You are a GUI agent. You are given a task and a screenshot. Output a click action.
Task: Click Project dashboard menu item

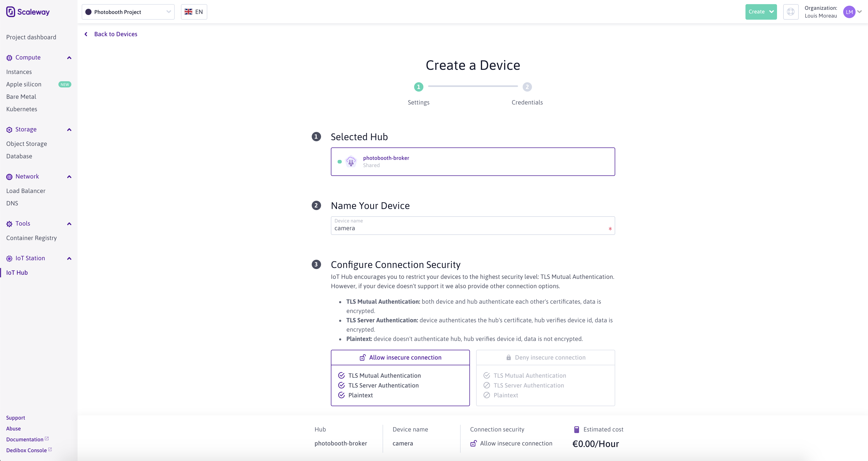pos(31,37)
